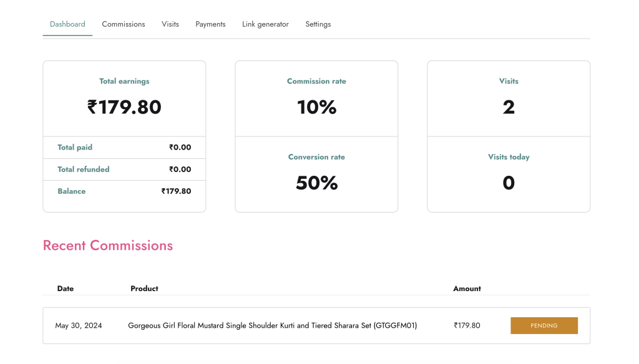Open the Dashboard tab
Viewport: 639px width, 364px height.
click(x=67, y=24)
